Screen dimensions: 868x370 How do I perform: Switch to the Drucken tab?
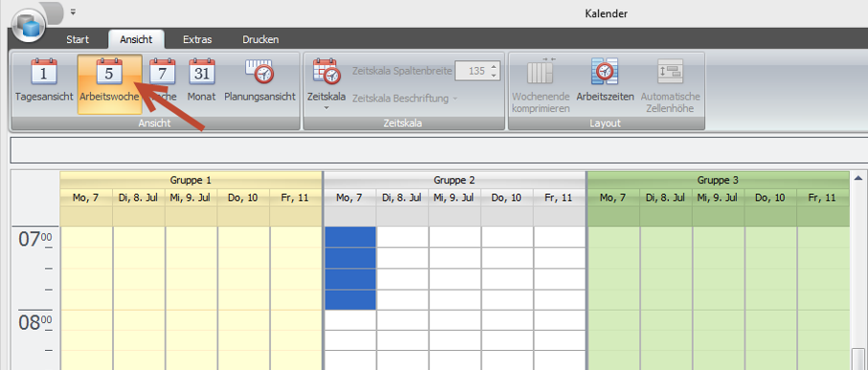[260, 40]
